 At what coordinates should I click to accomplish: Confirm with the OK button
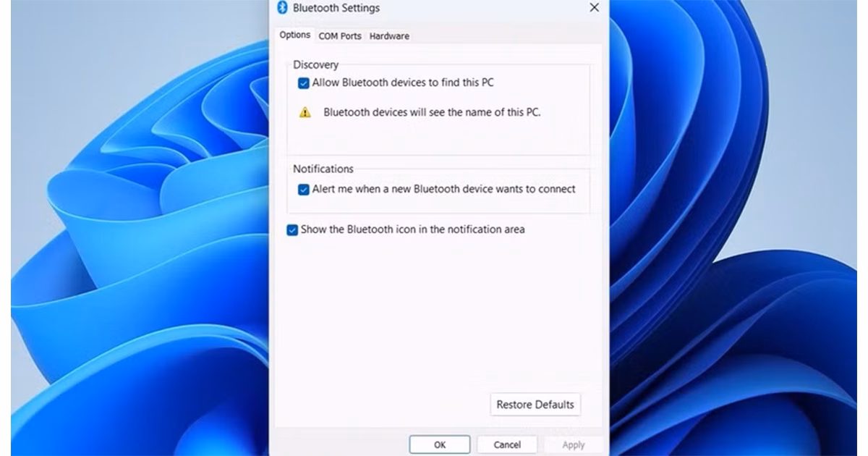click(440, 444)
